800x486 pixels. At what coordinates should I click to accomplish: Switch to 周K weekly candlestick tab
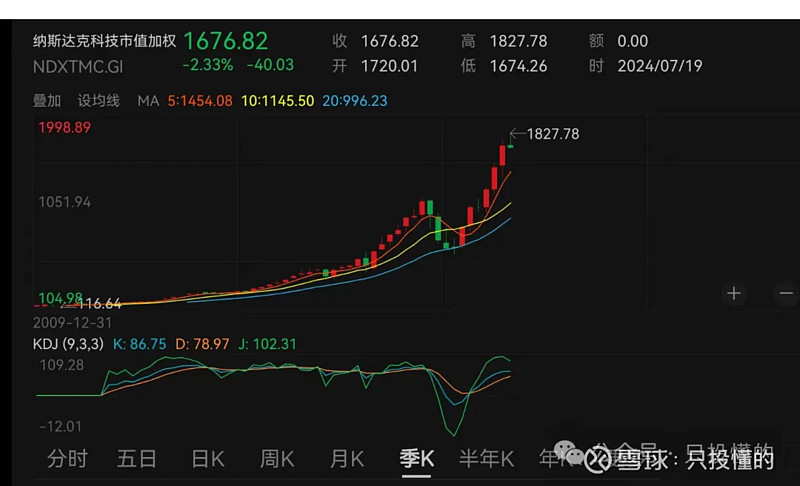click(277, 459)
